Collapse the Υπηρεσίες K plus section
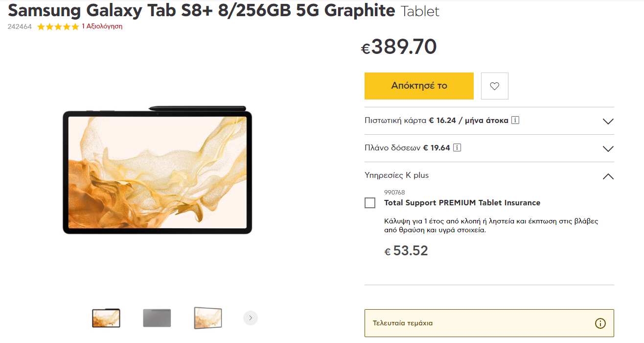The height and width of the screenshot is (343, 644). point(608,176)
